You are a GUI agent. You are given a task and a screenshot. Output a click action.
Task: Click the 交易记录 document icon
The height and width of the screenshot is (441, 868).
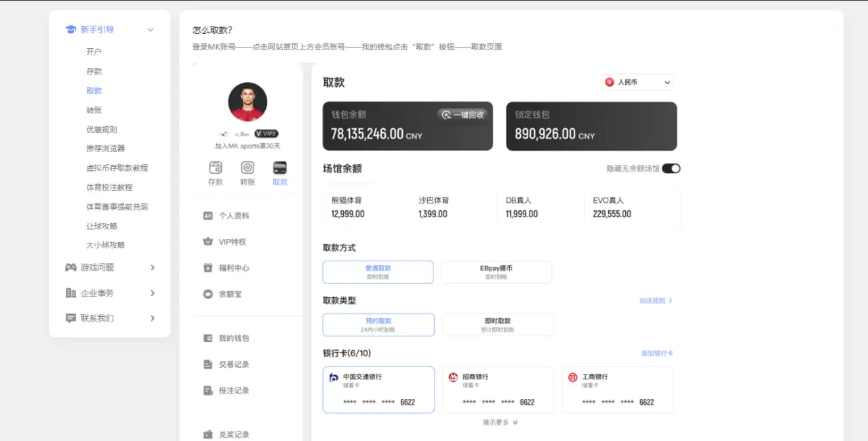[208, 364]
